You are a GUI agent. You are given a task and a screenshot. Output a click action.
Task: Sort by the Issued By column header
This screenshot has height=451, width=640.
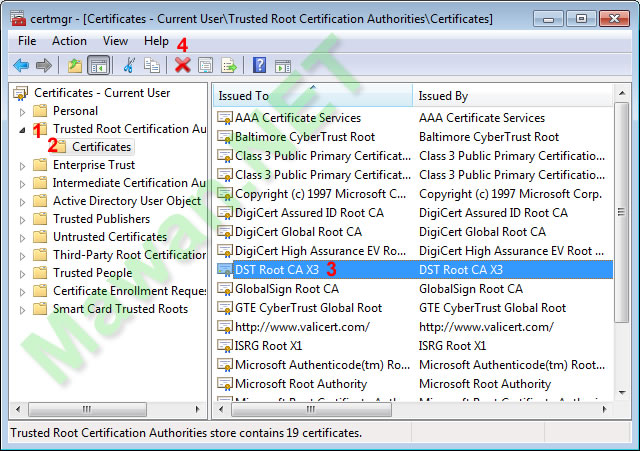pos(513,96)
